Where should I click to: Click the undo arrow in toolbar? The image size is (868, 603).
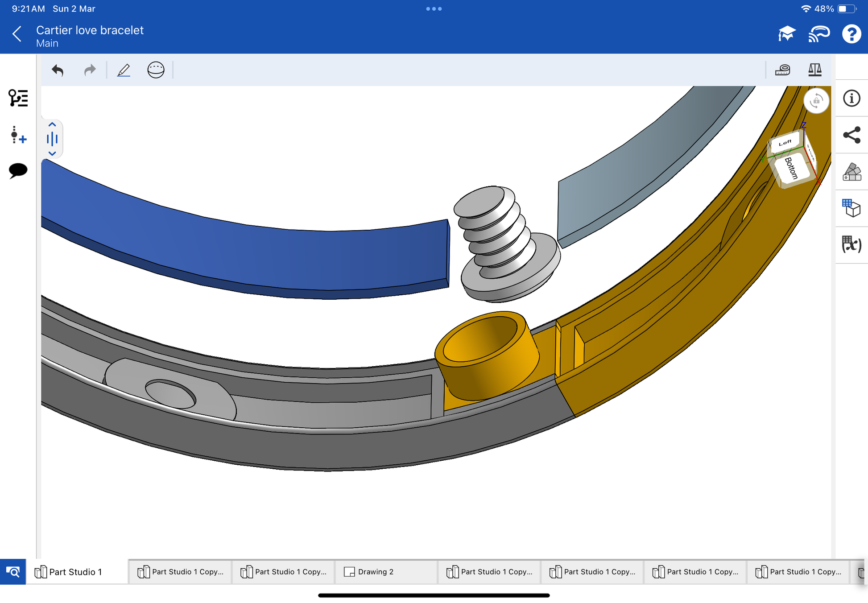click(x=58, y=70)
